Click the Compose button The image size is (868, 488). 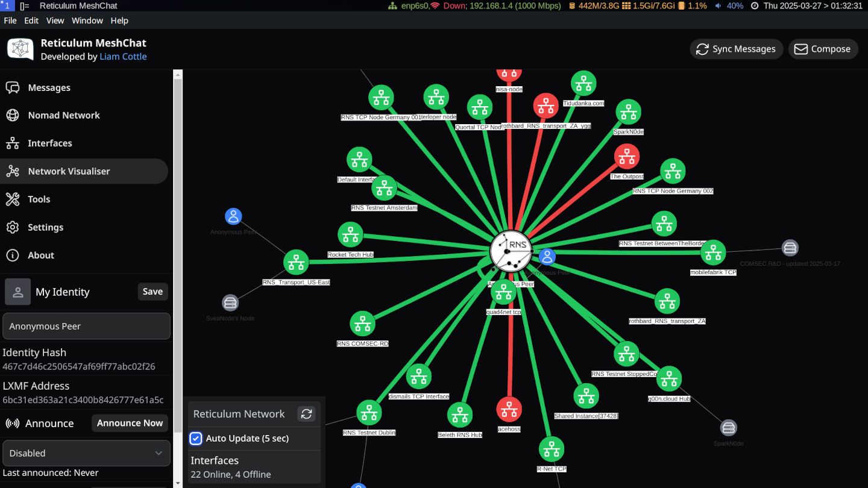coord(823,49)
